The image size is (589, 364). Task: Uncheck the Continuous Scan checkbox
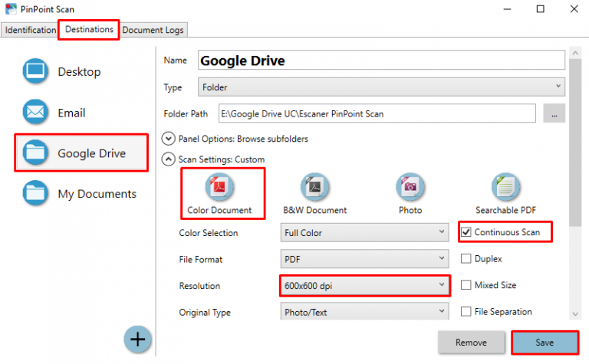point(466,232)
